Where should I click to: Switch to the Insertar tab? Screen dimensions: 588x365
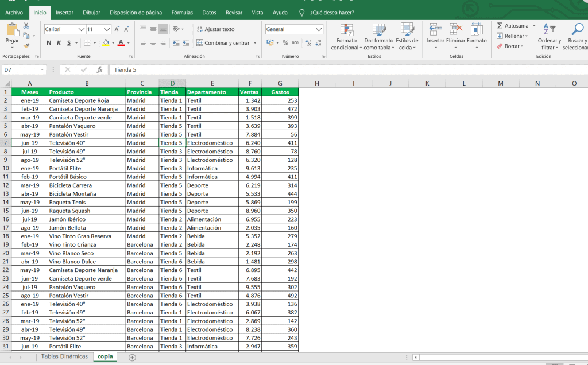pos(64,13)
